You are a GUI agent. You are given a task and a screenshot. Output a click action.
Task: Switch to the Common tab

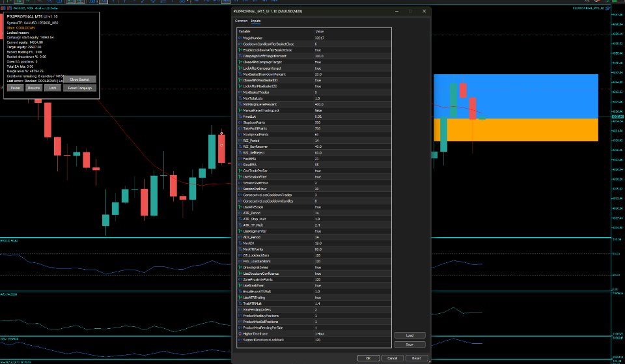pyautogui.click(x=241, y=21)
